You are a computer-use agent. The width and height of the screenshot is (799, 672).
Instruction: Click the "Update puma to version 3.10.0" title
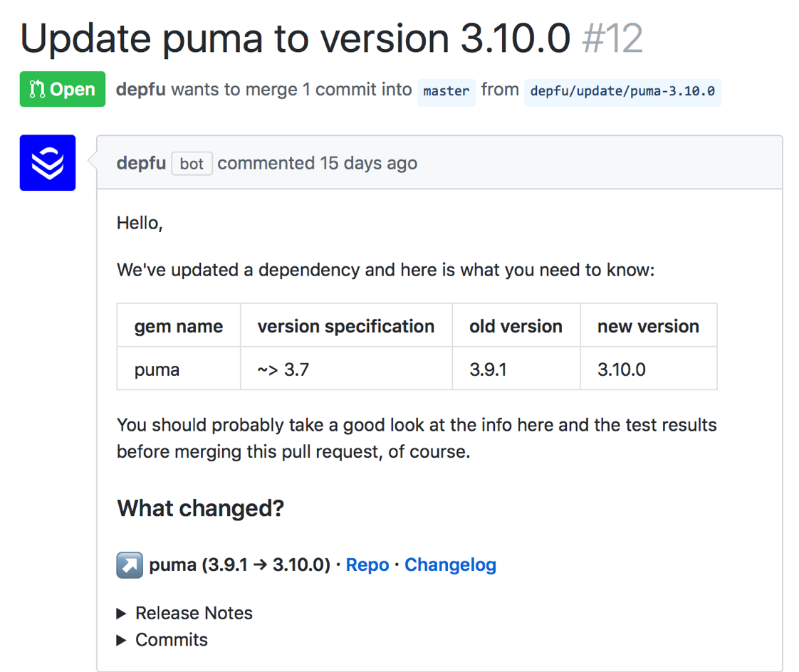coord(296,39)
